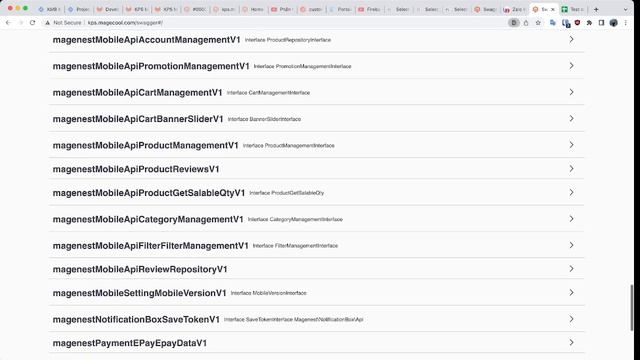Click the magenestMobileApiProductReviewsV1 heading
This screenshot has width=640, height=360.
(136, 169)
